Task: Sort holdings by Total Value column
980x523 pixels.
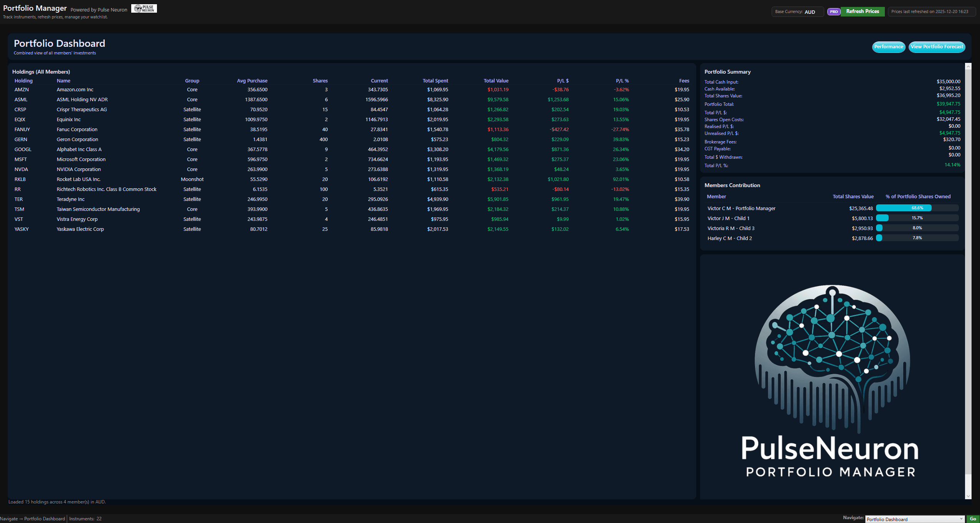Action: [496, 81]
